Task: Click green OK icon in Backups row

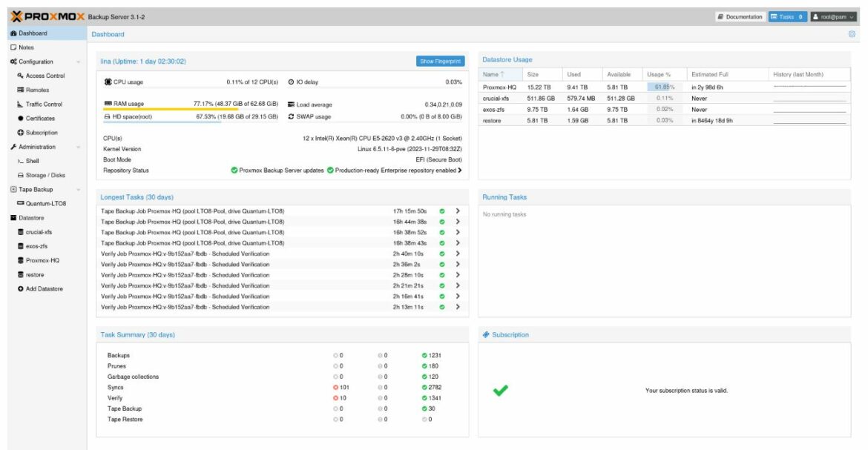Action: click(x=424, y=355)
